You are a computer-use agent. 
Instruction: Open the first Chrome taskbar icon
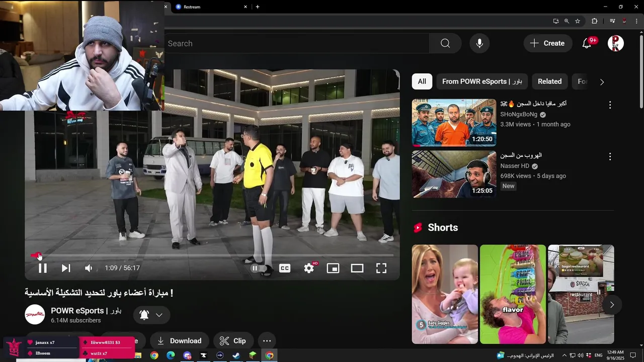(x=154, y=355)
